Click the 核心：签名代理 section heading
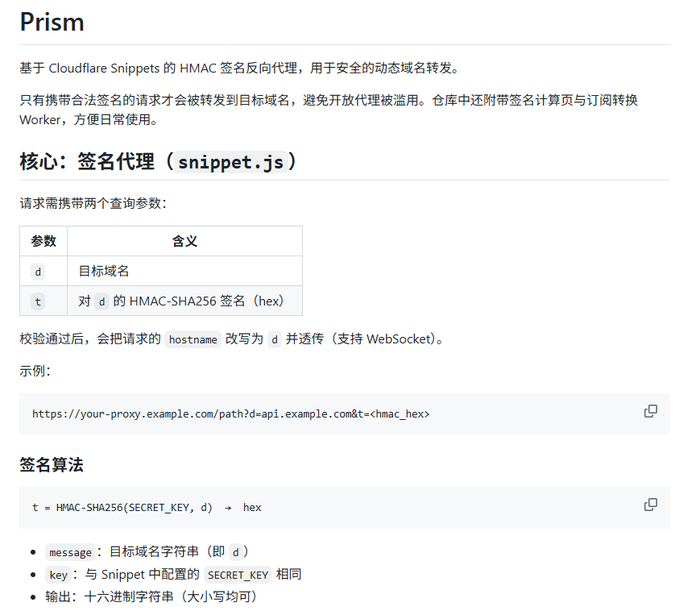 tap(158, 162)
